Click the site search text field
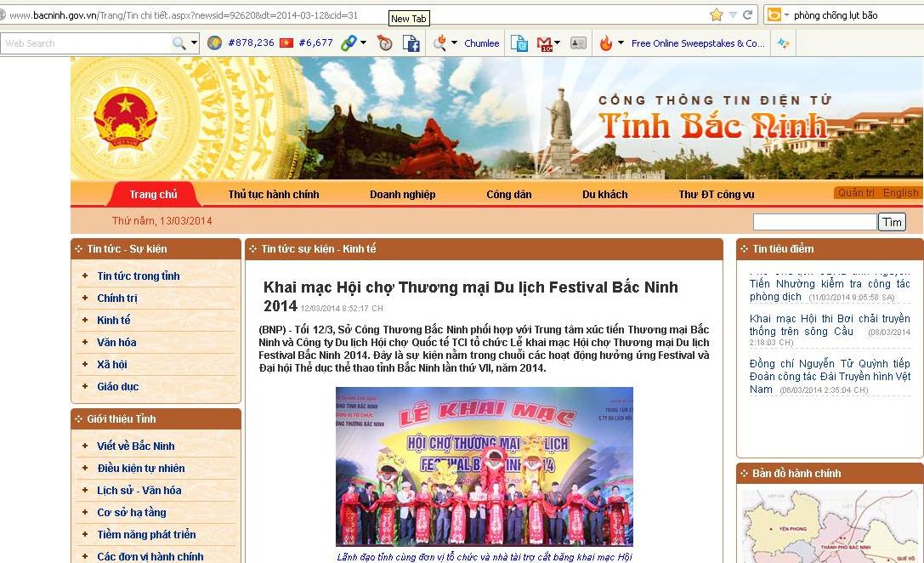 814,222
